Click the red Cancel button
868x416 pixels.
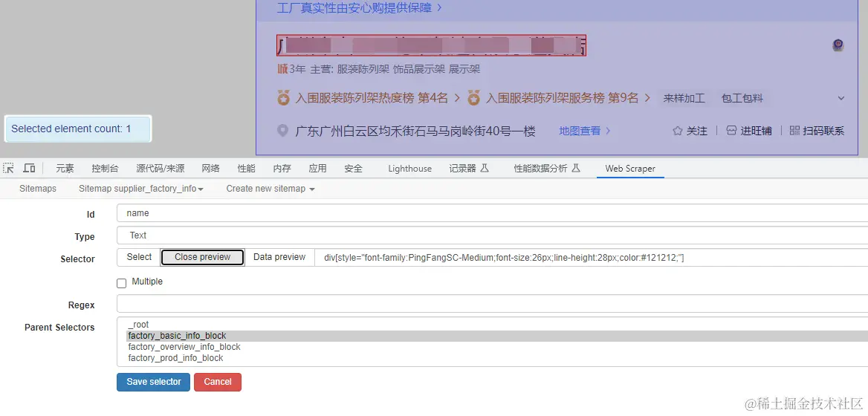click(218, 382)
